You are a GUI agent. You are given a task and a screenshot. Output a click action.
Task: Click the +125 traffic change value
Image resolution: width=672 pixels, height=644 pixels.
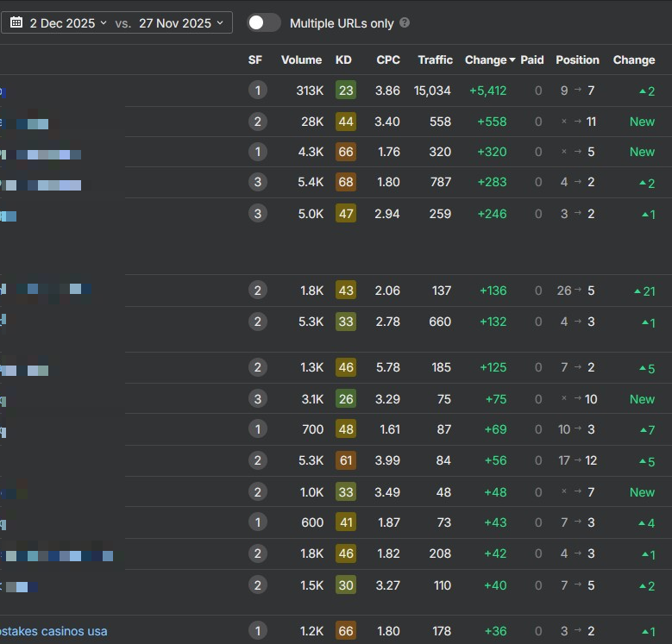tap(493, 367)
